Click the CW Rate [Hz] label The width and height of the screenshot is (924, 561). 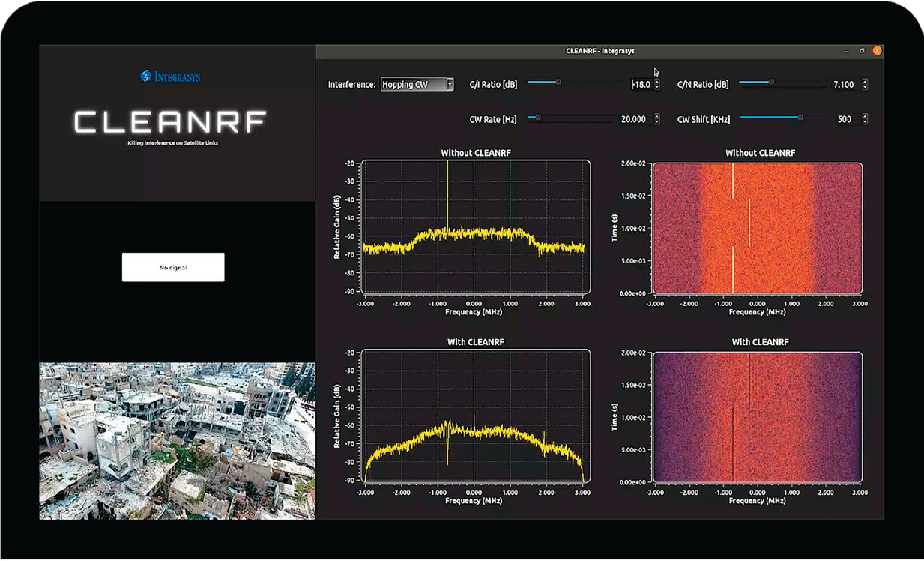(495, 119)
